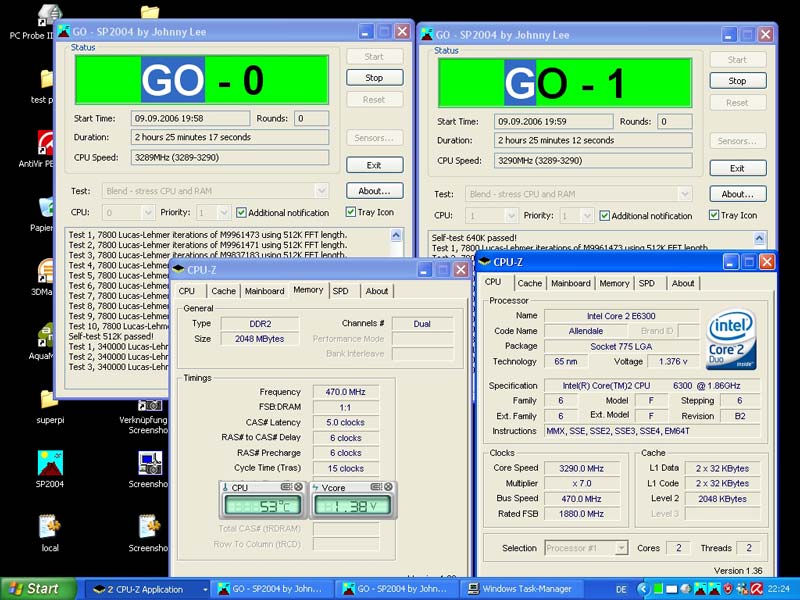
Task: Click the CPU Speed field in GO - 0 window
Action: pos(230,158)
